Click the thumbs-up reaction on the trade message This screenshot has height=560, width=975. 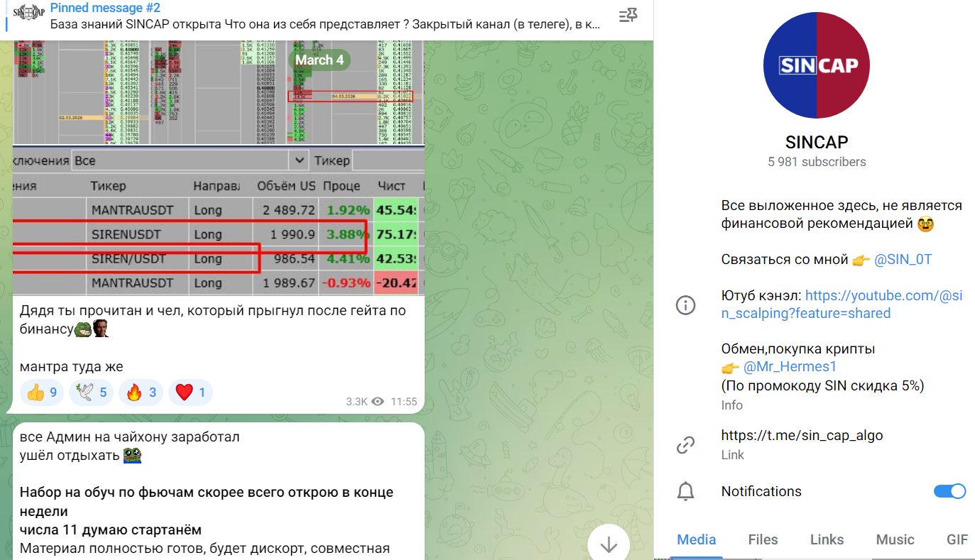coord(41,391)
